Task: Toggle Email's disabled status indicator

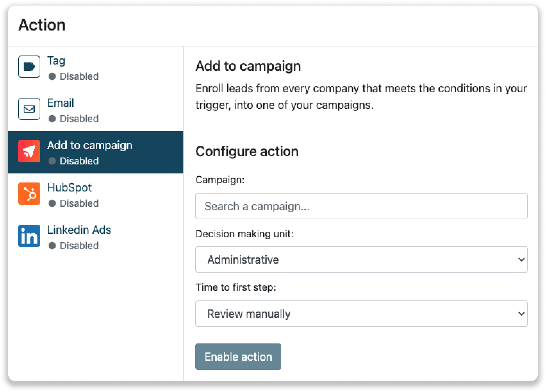Action: tap(53, 119)
